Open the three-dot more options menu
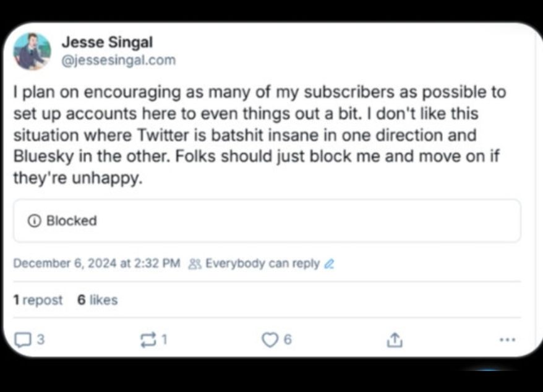Viewport: 543px width, 392px height. point(507,339)
